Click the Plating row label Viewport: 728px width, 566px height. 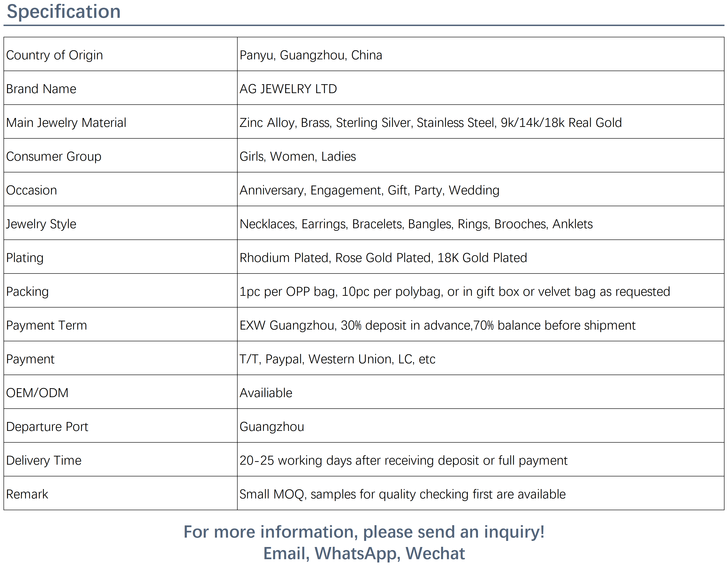[25, 258]
